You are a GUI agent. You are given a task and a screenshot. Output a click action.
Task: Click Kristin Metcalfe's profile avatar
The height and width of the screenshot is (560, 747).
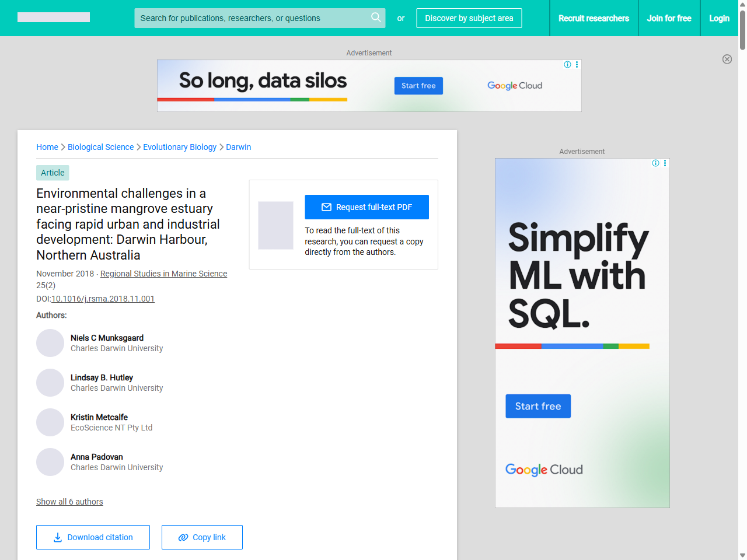(50, 422)
